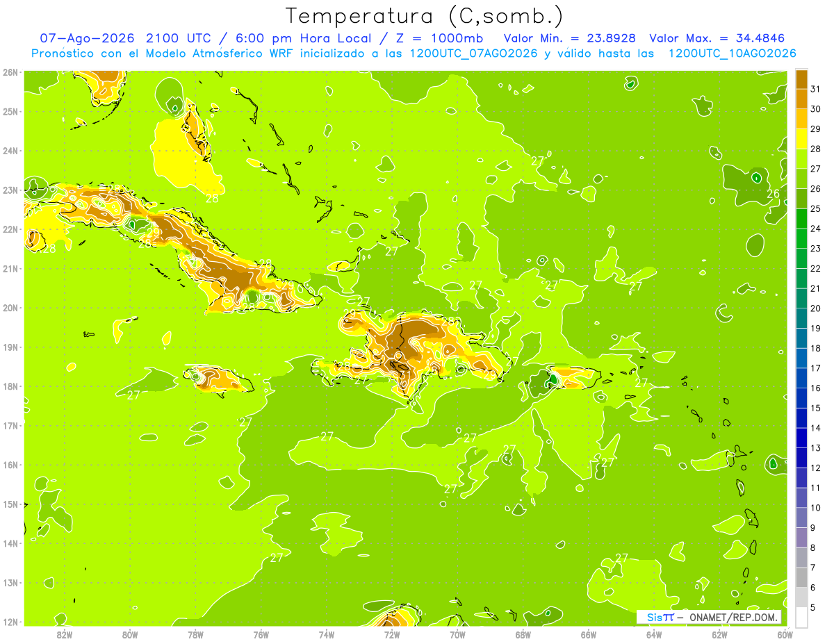Click the 26N latitude axis label
The height and width of the screenshot is (644, 834).
click(x=10, y=72)
